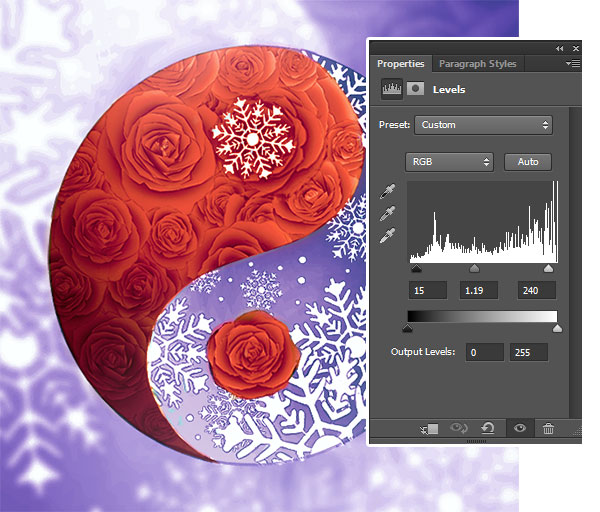600x512 pixels.
Task: Click the Output Levels label
Action: 423,352
